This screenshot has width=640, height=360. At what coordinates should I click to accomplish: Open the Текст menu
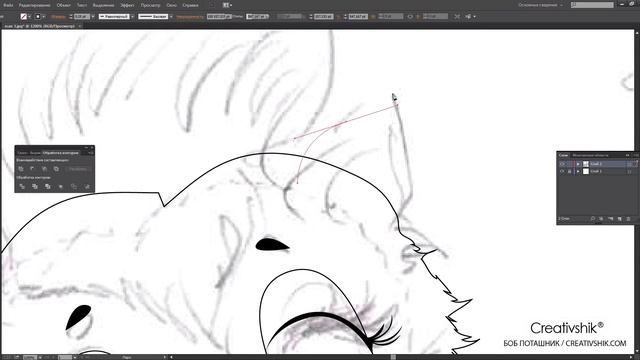tap(82, 5)
